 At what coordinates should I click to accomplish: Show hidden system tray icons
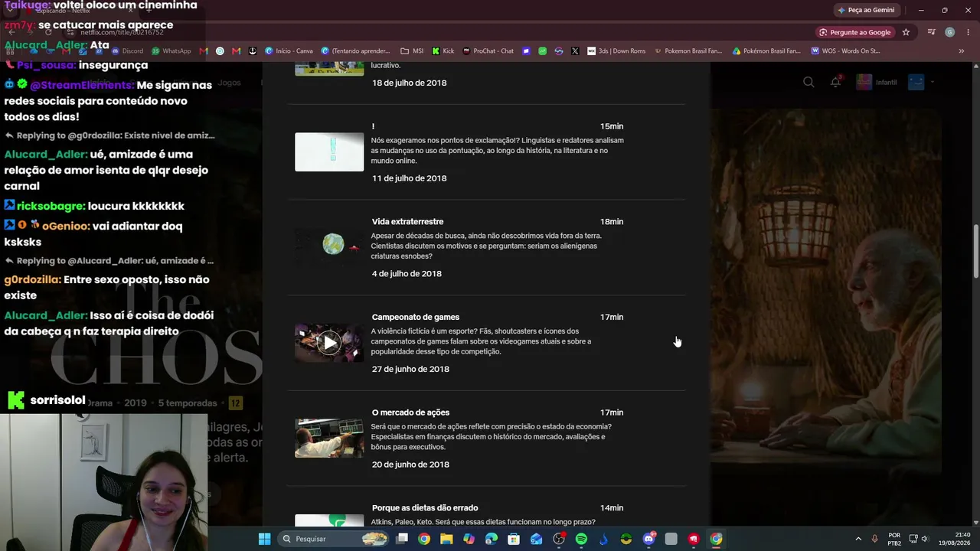click(x=858, y=539)
